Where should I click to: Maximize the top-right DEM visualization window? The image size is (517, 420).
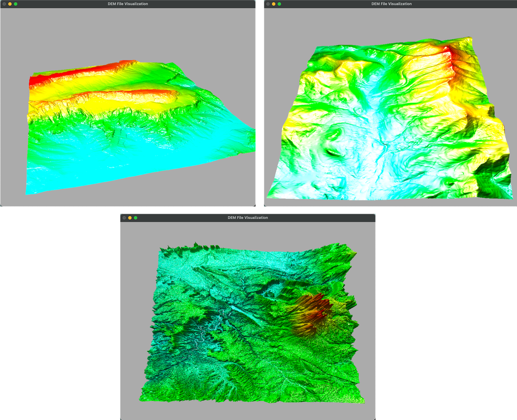[x=279, y=4]
